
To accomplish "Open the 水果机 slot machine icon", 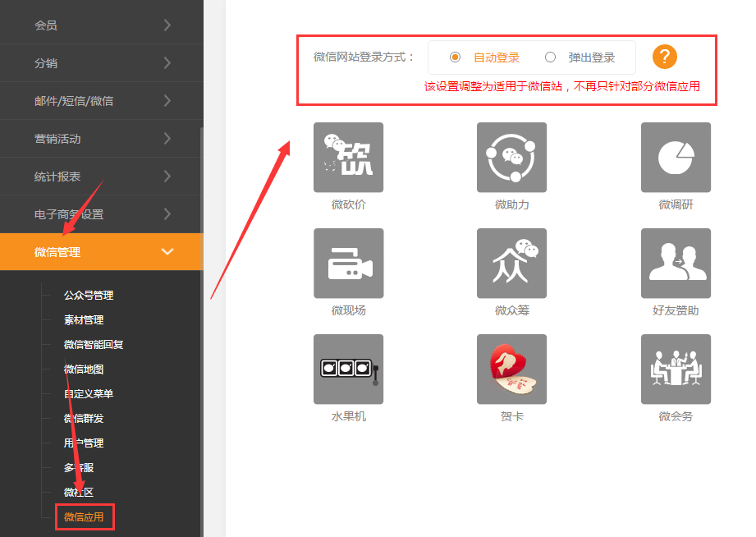I will pyautogui.click(x=348, y=369).
